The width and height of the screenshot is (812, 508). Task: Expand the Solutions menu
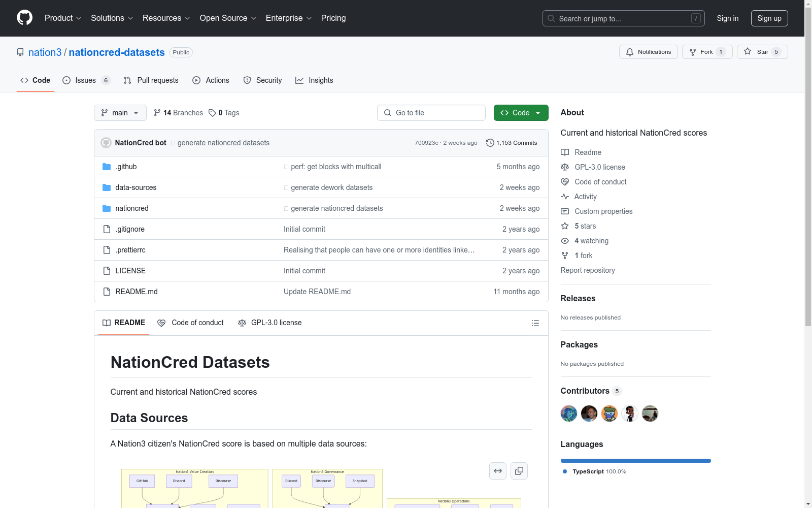click(x=112, y=18)
